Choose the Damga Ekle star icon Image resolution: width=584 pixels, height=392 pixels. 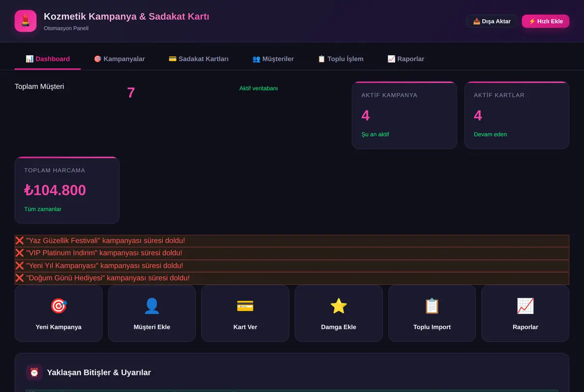click(339, 306)
